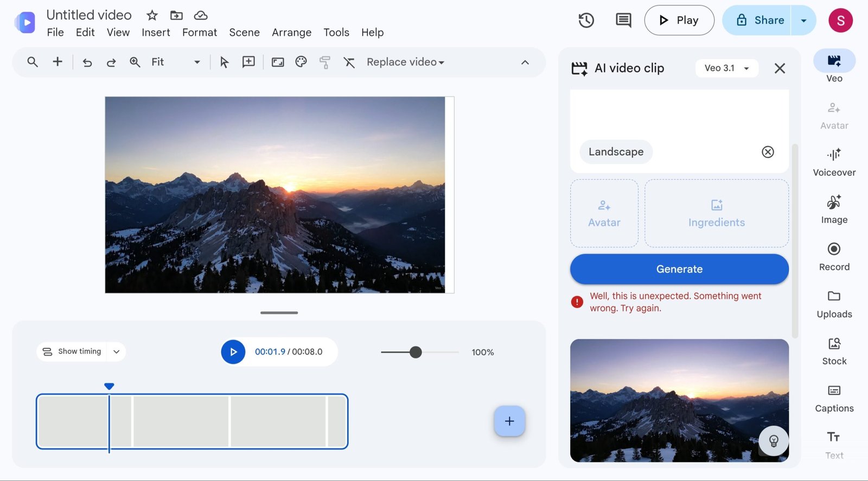Star the Untitled video document

pyautogui.click(x=152, y=15)
